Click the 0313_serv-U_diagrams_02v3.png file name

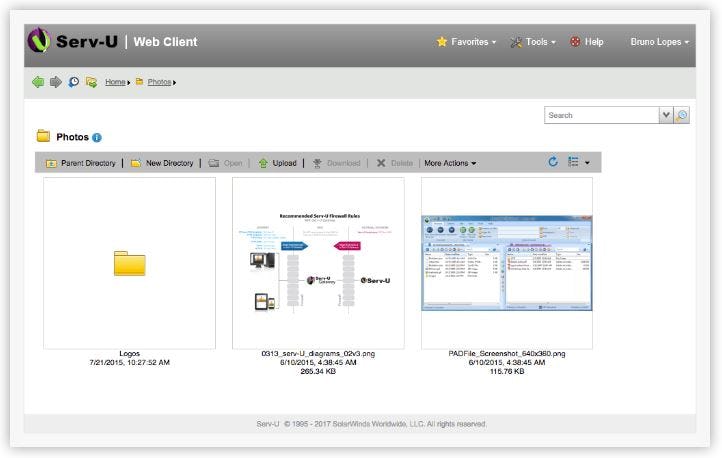click(x=318, y=354)
